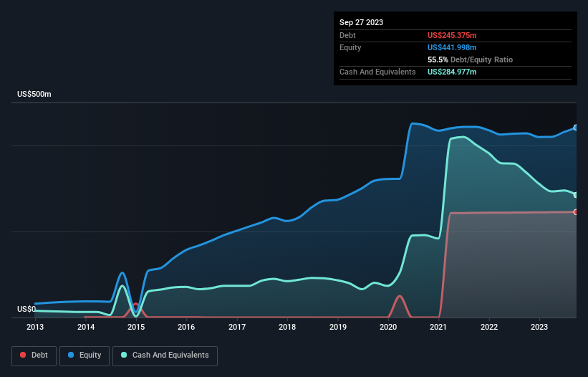Click the red Debt endpoint marker
The image size is (588, 377).
576,212
